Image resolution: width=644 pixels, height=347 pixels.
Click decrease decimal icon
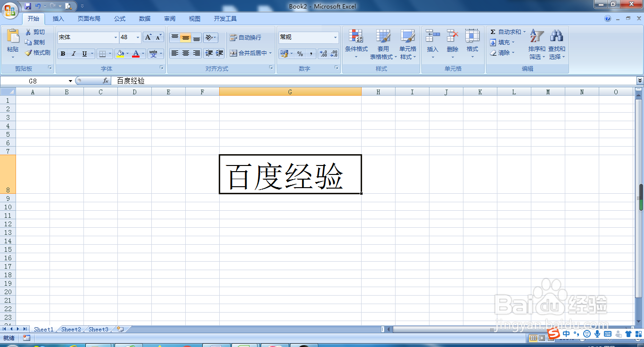point(334,54)
